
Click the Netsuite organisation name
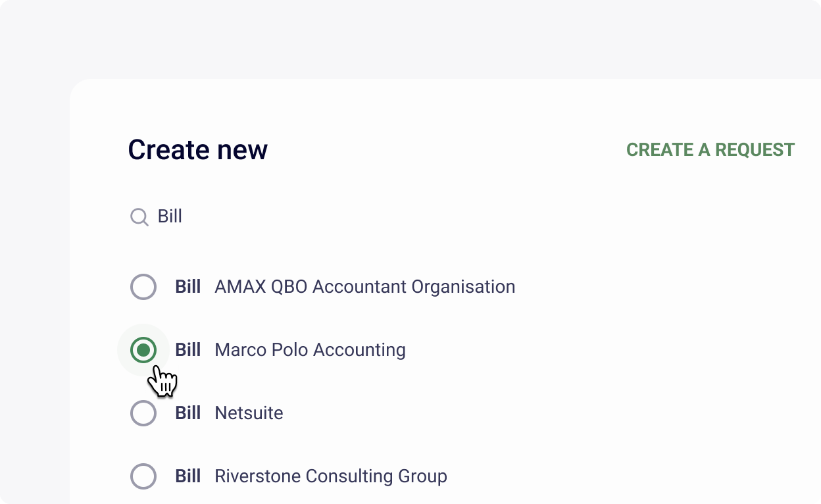click(249, 413)
